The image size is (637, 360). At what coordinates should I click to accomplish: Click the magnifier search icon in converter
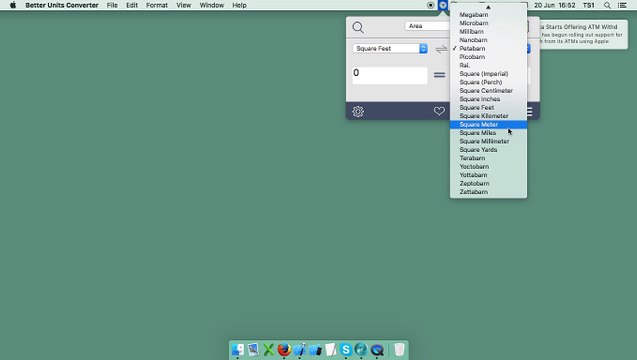[358, 27]
